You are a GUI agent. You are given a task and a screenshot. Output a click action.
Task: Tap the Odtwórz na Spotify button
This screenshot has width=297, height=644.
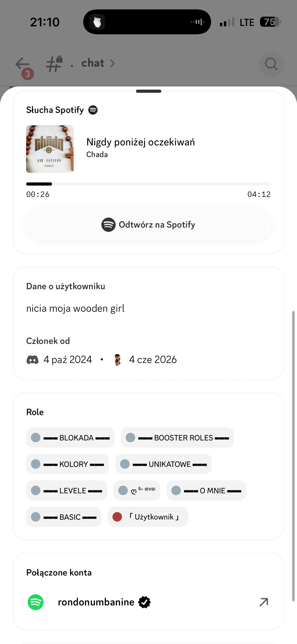tap(148, 225)
